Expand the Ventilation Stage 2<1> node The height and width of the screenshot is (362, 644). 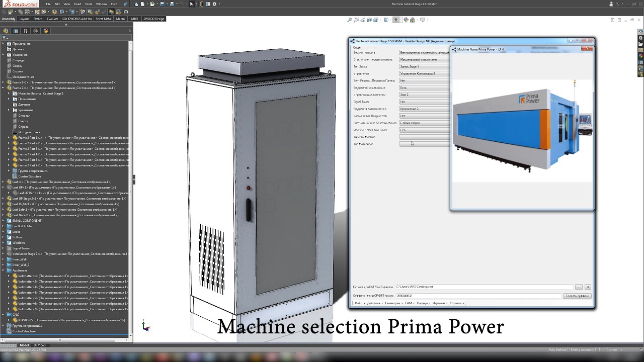(3, 254)
